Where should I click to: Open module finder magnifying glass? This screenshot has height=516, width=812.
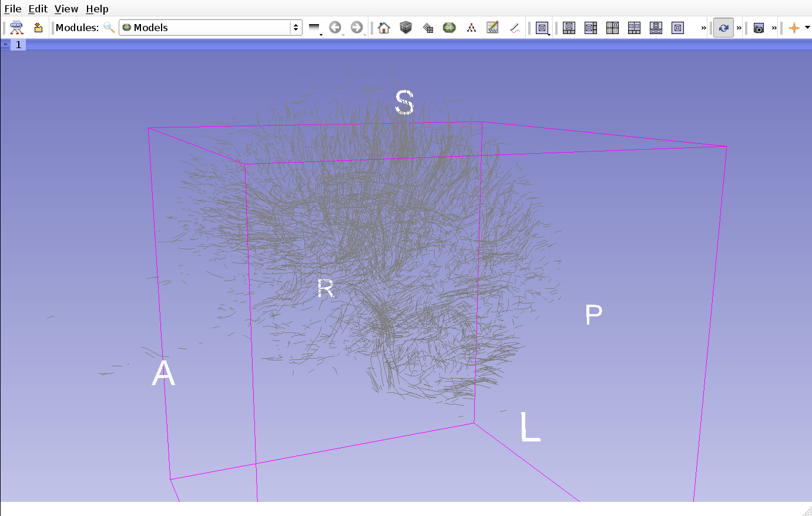pyautogui.click(x=109, y=28)
